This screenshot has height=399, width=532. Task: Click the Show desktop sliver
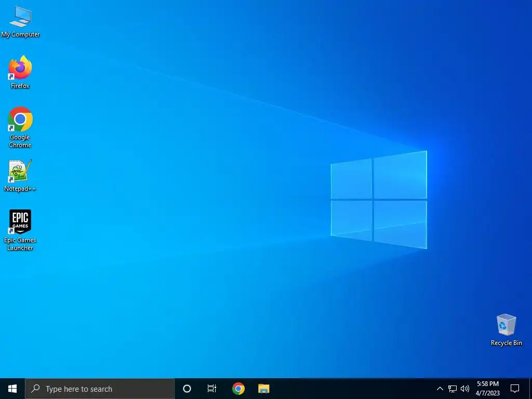(x=530, y=389)
